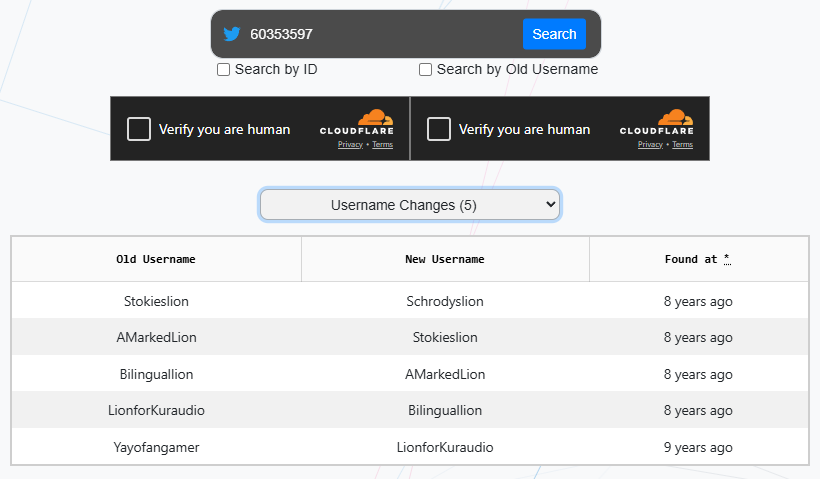Check the right Verify you are human box

coord(439,129)
